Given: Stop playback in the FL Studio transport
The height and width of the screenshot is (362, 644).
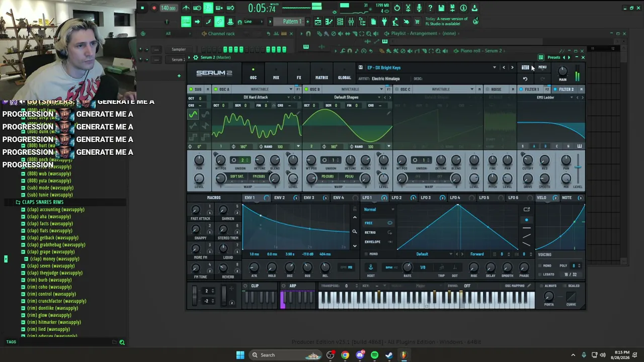Looking at the screenshot, I should [x=142, y=8].
